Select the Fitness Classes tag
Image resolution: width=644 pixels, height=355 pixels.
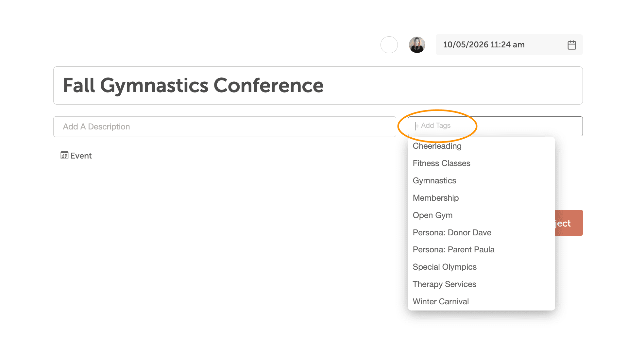coord(441,163)
